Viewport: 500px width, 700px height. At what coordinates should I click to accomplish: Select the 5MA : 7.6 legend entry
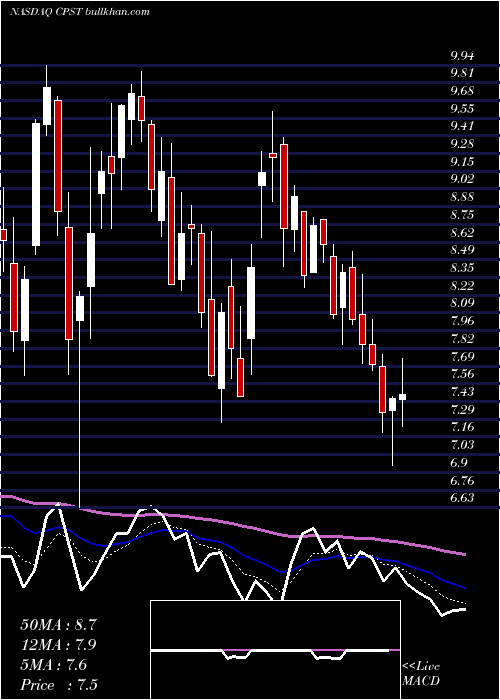pos(54,665)
